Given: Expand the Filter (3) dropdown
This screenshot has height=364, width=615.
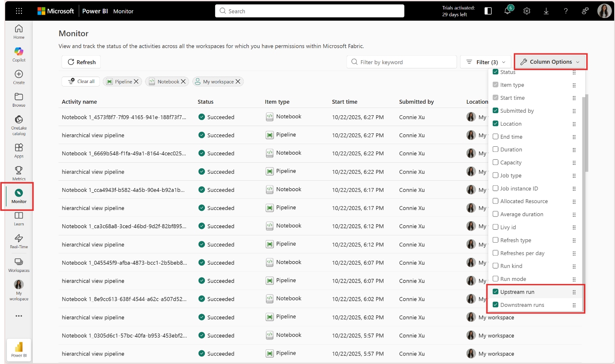Looking at the screenshot, I should tap(485, 62).
